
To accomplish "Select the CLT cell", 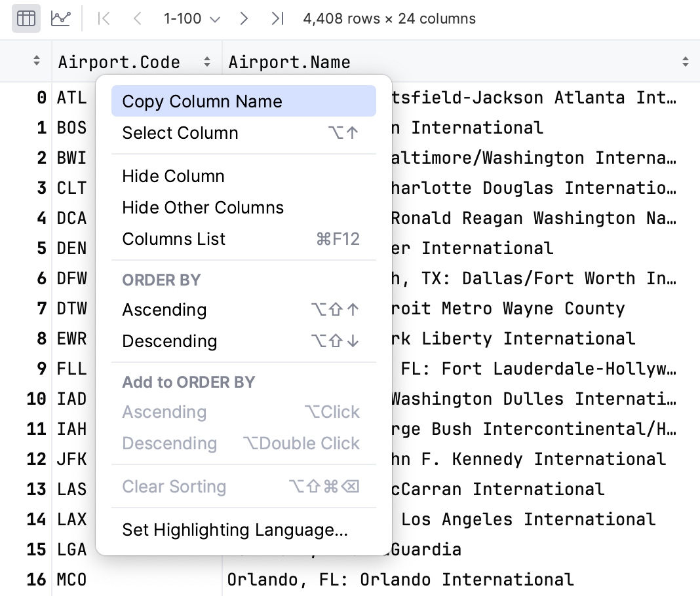I will (72, 188).
